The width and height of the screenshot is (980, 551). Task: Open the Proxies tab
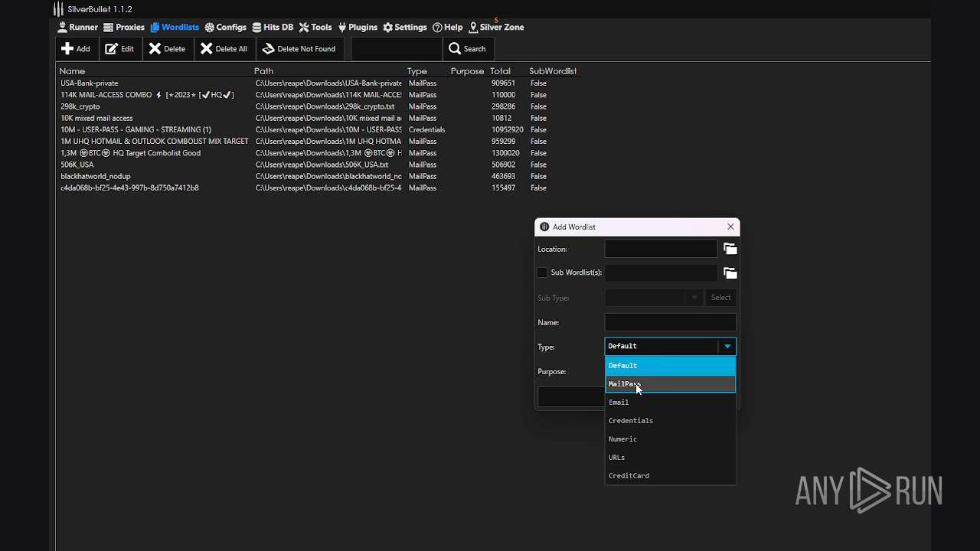click(x=124, y=27)
